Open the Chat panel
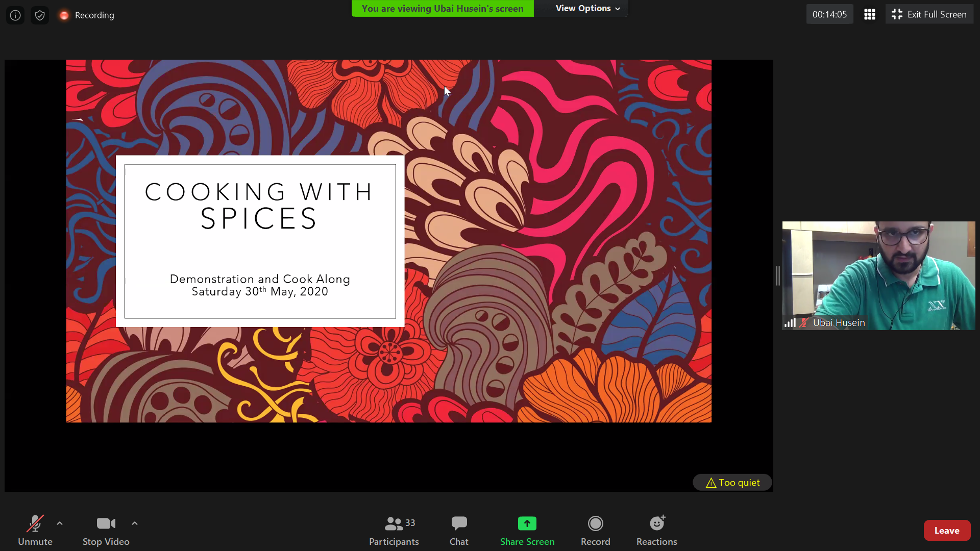 (x=459, y=531)
